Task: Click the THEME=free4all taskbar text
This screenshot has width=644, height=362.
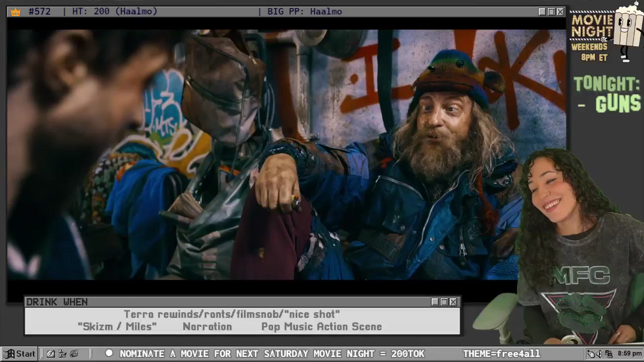Action: click(501, 354)
